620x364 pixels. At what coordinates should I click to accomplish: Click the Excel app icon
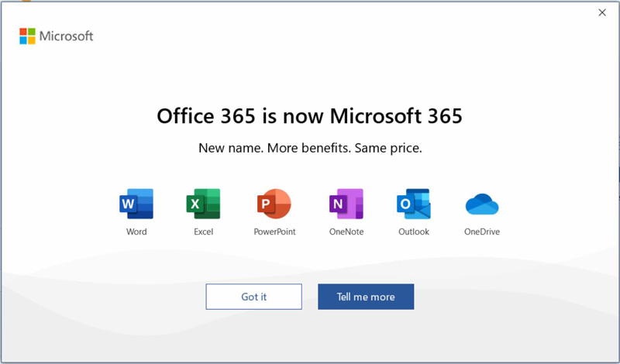tap(203, 204)
